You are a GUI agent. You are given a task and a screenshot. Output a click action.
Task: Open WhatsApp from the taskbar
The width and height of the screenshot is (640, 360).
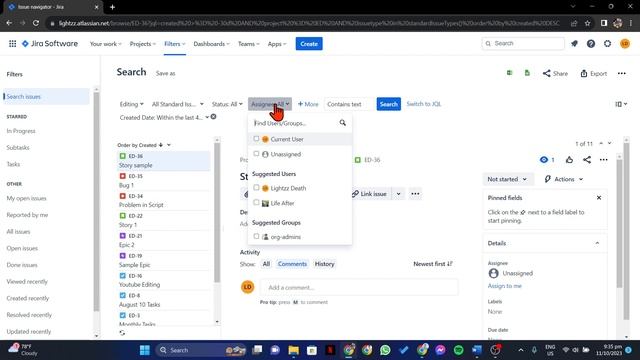(385, 350)
